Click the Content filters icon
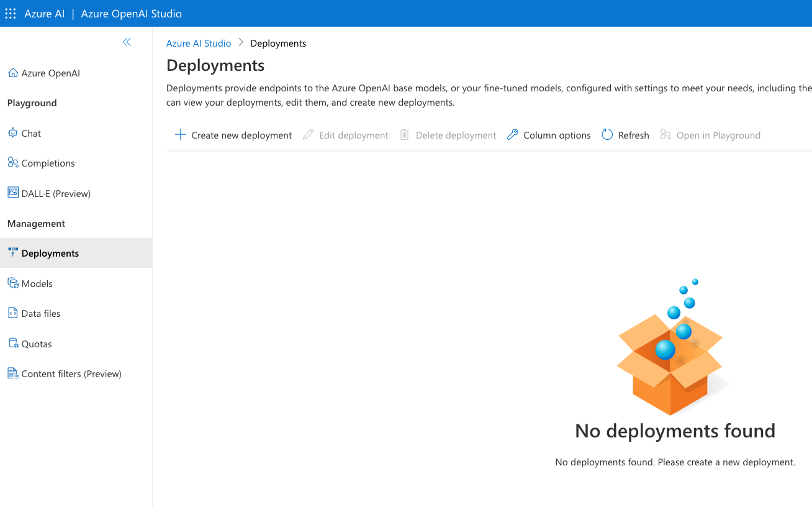812x507 pixels. pos(13,373)
